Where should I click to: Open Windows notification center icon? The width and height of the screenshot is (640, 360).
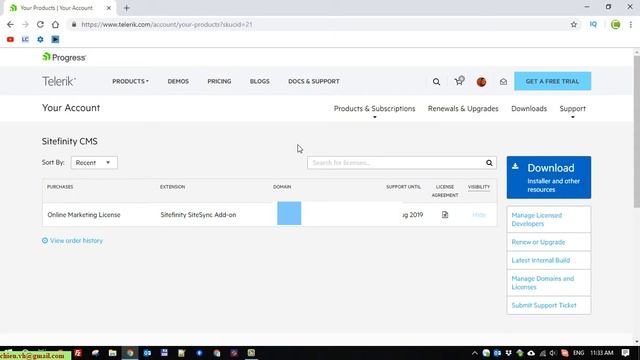(625, 353)
